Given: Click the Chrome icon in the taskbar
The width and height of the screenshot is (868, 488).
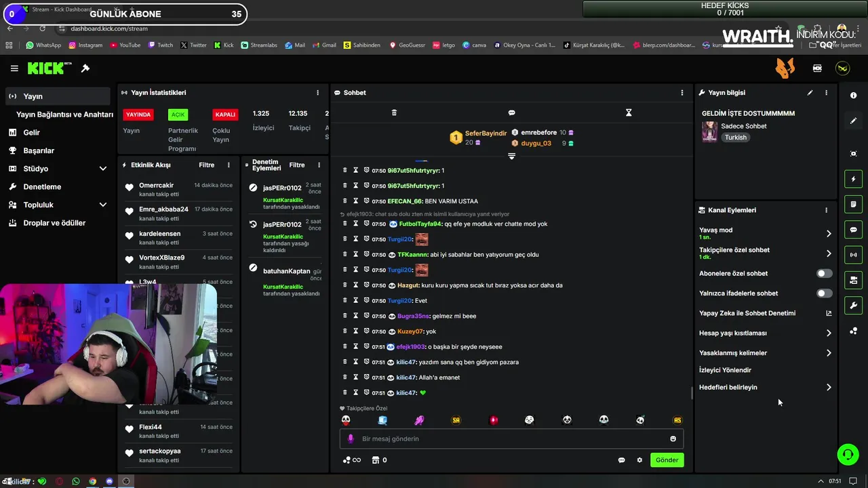Looking at the screenshot, I should point(93,481).
